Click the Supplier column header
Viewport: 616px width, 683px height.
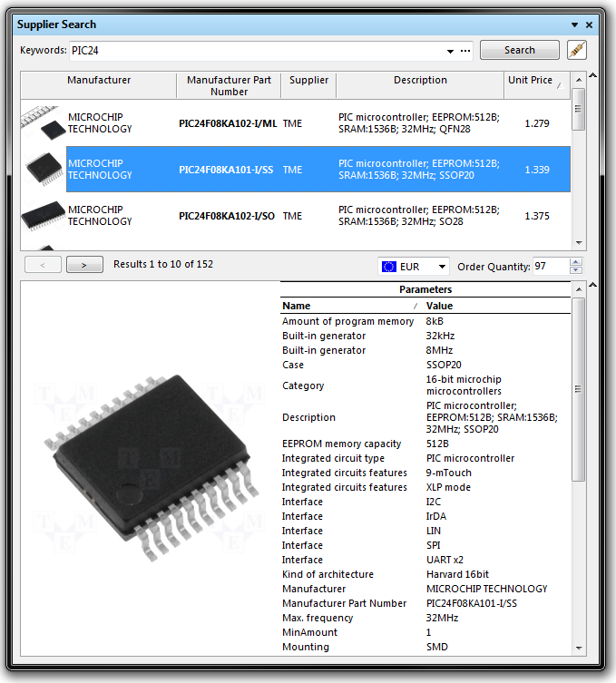click(308, 85)
